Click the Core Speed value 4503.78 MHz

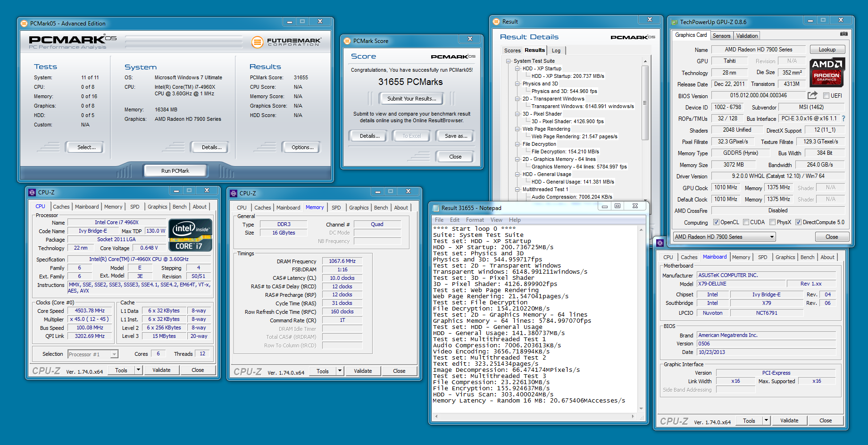[x=90, y=311]
